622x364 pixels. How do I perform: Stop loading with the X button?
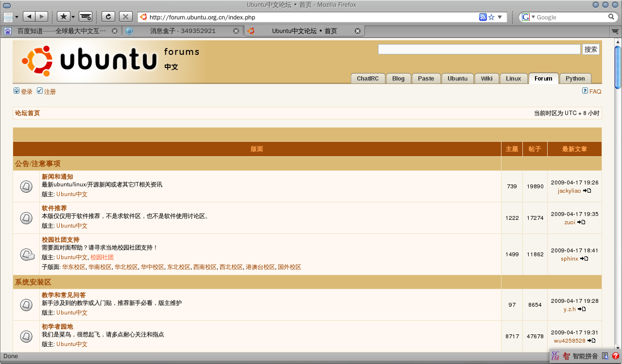point(125,17)
